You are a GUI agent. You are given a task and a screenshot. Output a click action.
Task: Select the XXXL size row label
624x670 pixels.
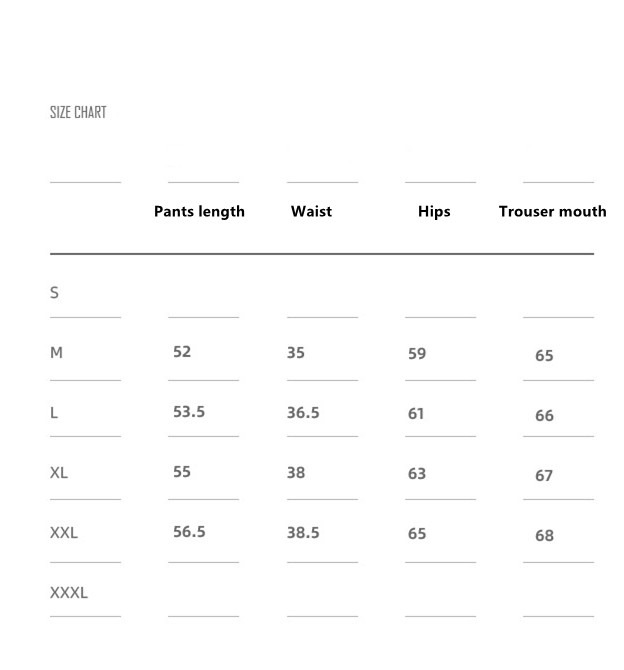tap(69, 592)
